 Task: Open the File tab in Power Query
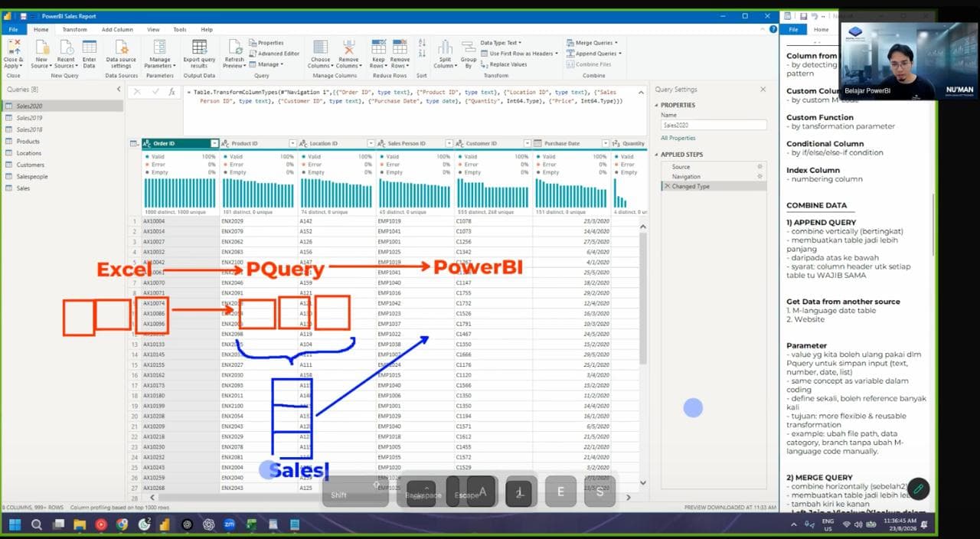point(13,29)
